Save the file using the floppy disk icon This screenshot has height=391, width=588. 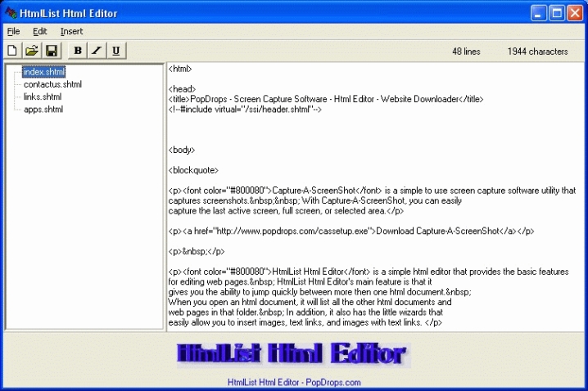point(51,51)
